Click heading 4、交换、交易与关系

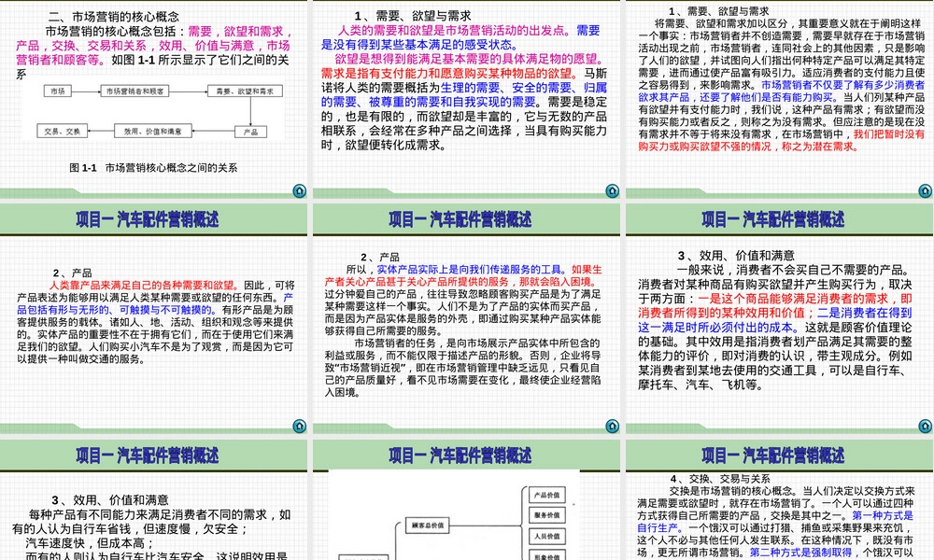720,479
